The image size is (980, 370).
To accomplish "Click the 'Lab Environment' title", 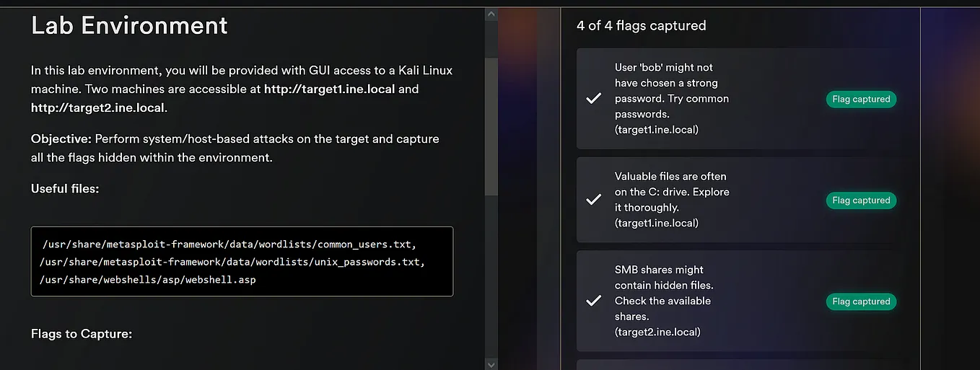I will click(129, 25).
